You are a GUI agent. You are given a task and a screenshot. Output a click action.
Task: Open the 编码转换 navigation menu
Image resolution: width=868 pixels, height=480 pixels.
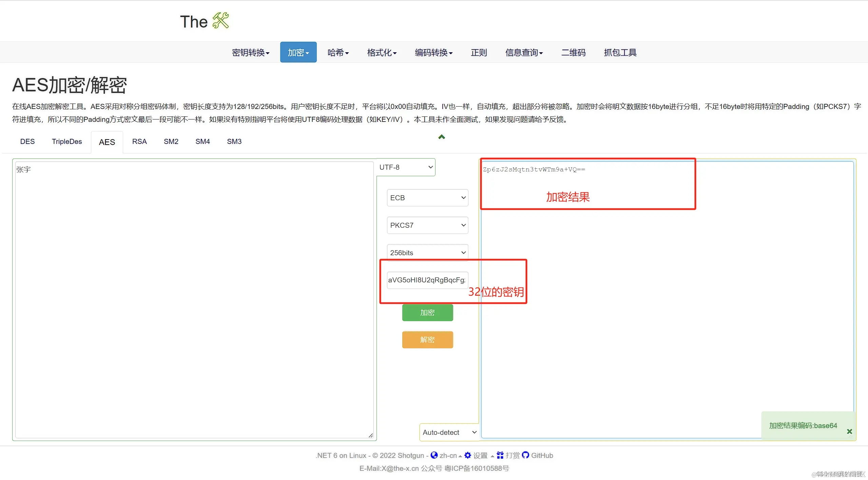point(433,53)
